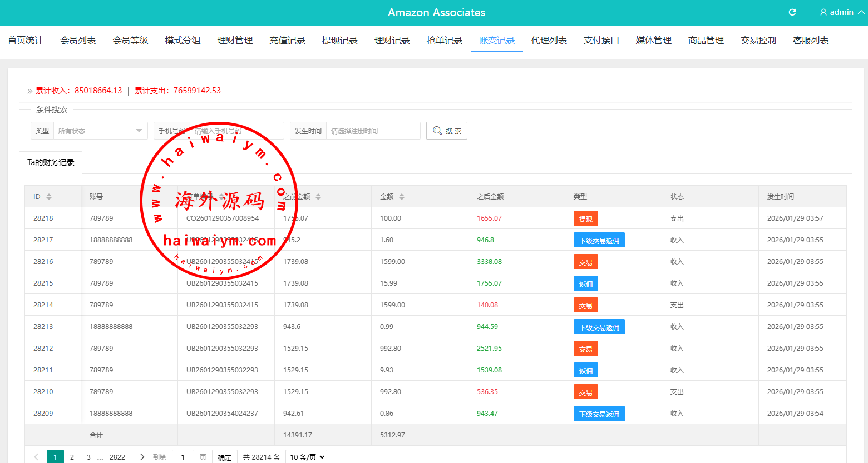Screen dimensions: 868x463
Task: Select the Ta的财务记录 tab
Action: (51, 162)
